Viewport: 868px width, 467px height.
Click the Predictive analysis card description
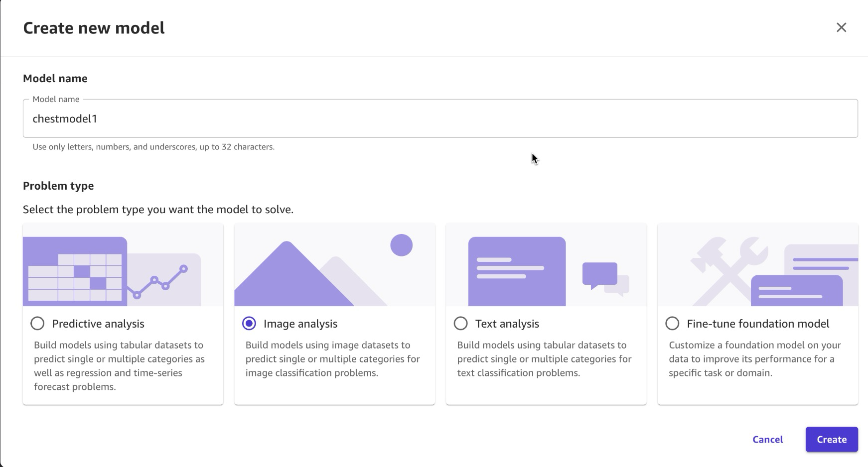pos(120,365)
